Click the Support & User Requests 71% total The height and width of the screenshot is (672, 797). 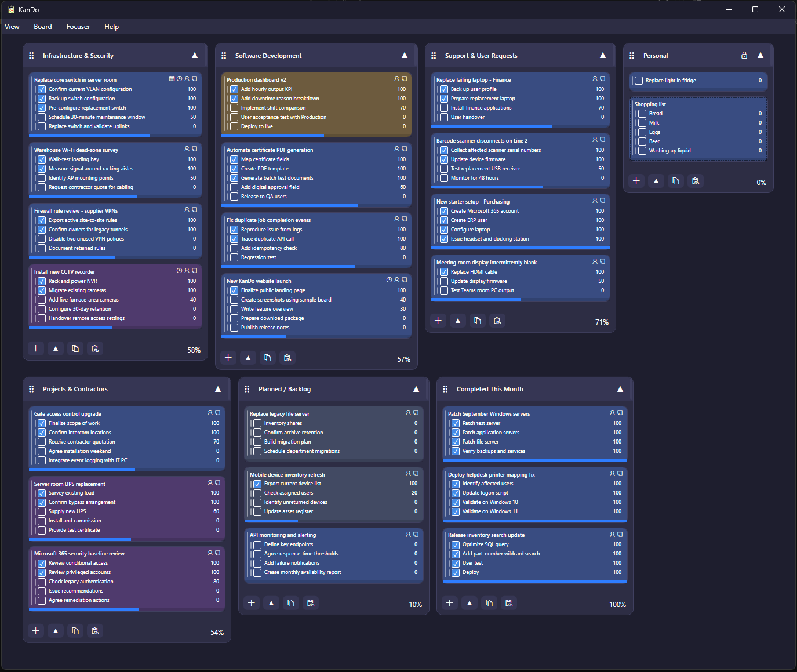pyautogui.click(x=602, y=322)
